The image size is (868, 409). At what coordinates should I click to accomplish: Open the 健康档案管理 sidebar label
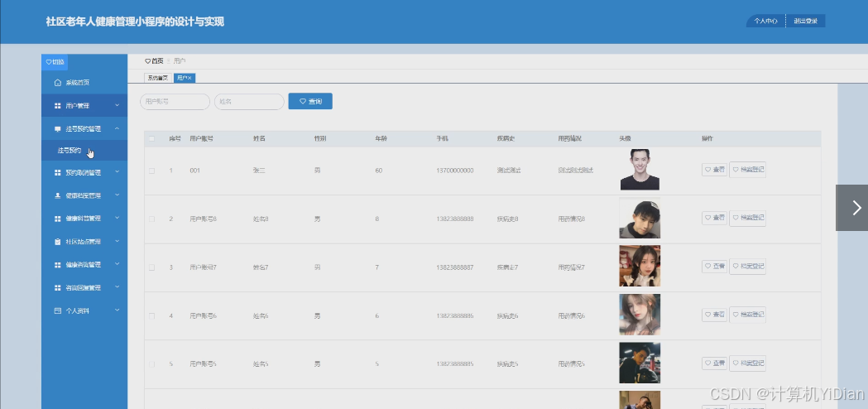(83, 195)
